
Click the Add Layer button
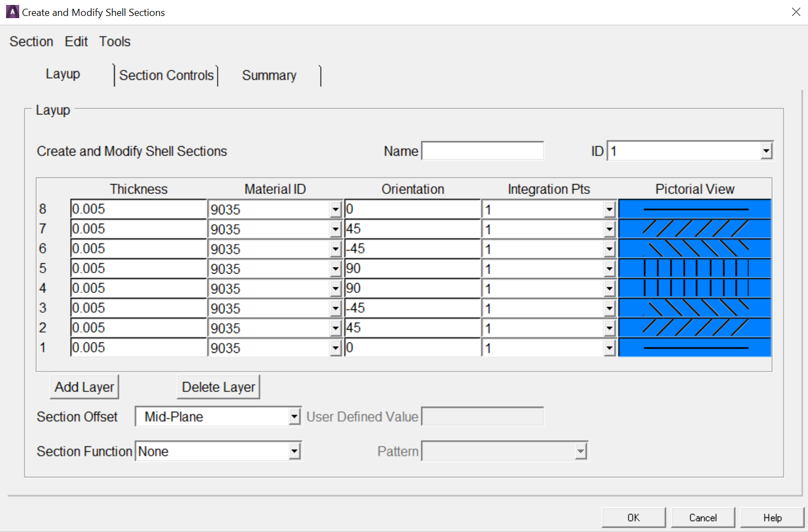tap(84, 386)
